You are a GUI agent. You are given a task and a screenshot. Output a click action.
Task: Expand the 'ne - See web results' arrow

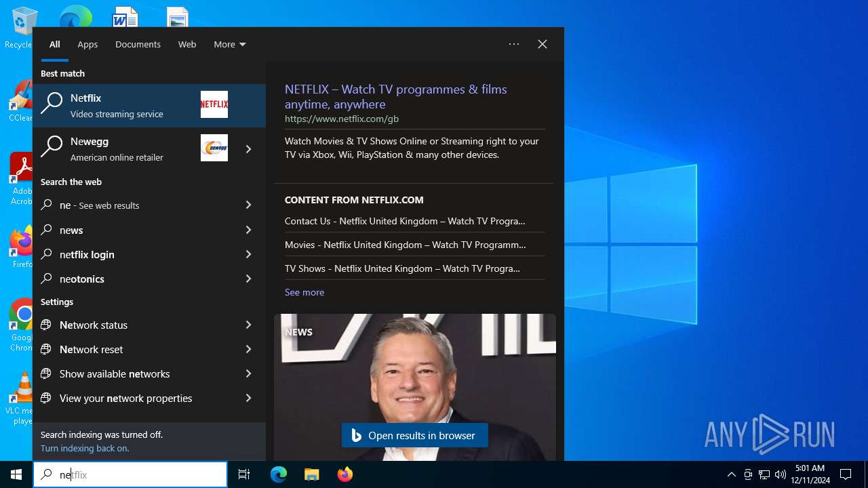point(249,205)
